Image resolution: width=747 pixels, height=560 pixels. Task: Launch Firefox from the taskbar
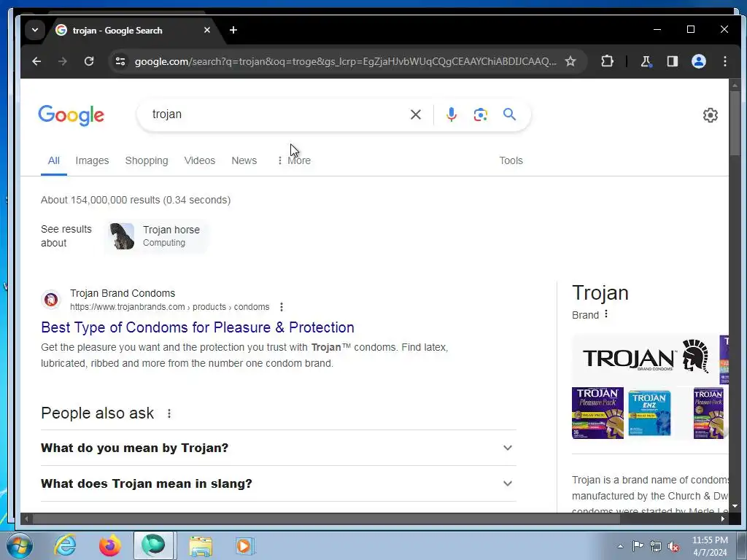coord(109,545)
